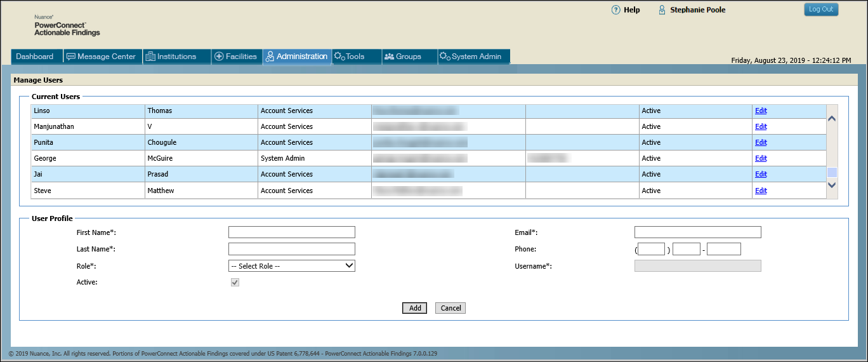Screen dimensions: 868x362
Task: Click scroll down arrow in Current Users list
Action: coord(832,185)
